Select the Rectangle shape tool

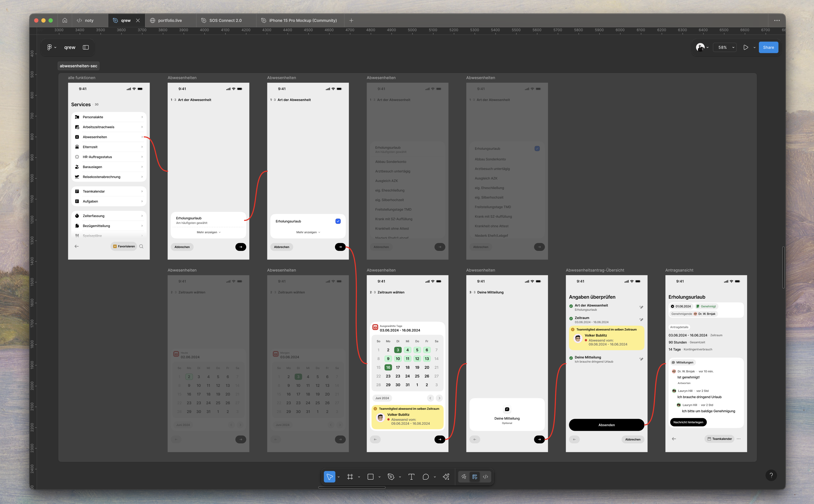[370, 477]
